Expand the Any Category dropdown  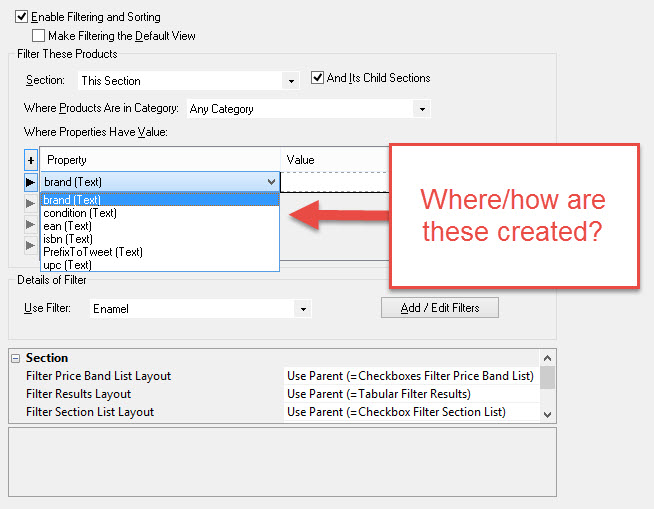point(422,109)
